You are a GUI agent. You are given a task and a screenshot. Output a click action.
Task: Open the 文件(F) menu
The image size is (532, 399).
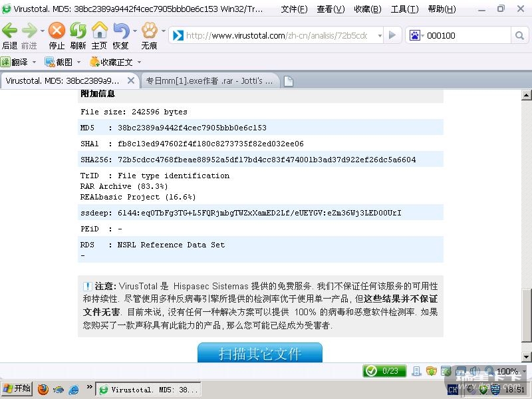pos(294,9)
